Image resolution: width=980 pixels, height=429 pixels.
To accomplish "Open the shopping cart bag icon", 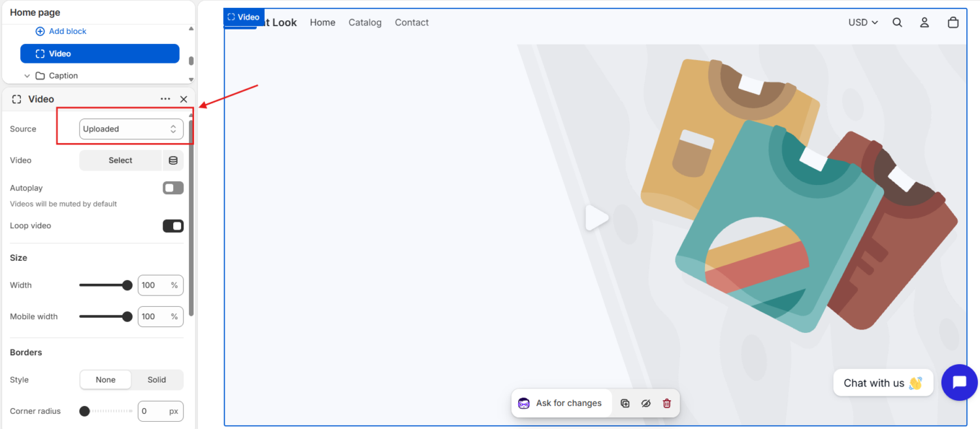I will [x=953, y=22].
